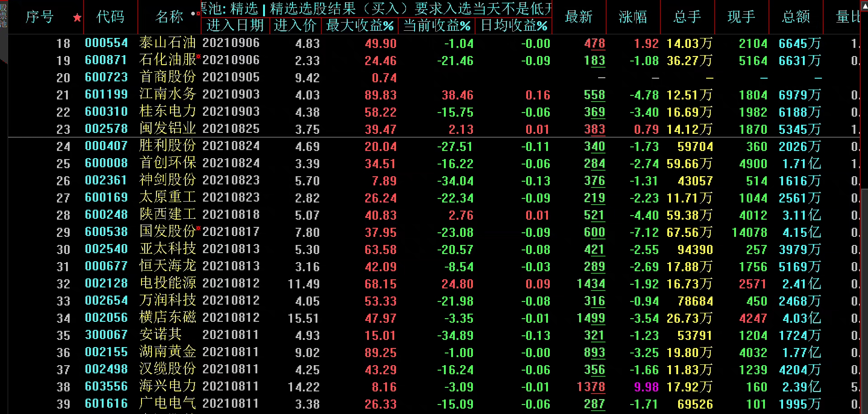
Task: Select stock code 603556
Action: click(x=106, y=386)
